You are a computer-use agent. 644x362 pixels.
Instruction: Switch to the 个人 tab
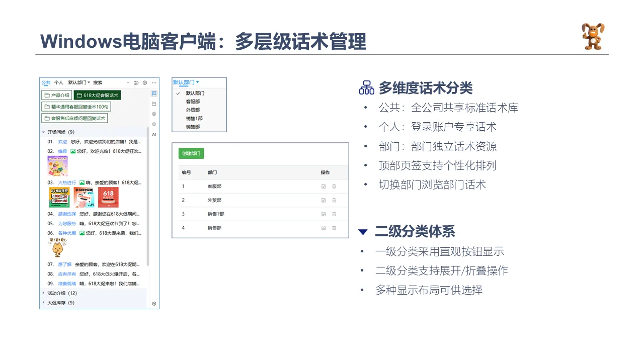(x=59, y=82)
